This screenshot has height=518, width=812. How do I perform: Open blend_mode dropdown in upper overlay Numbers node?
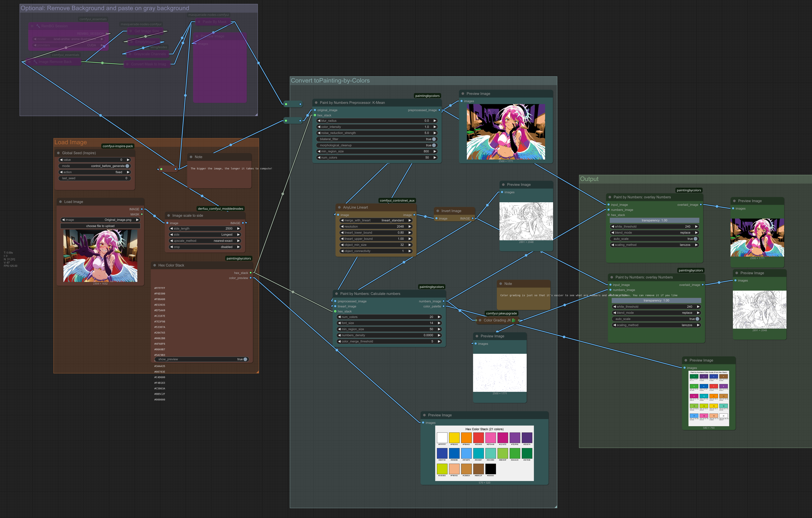point(655,233)
